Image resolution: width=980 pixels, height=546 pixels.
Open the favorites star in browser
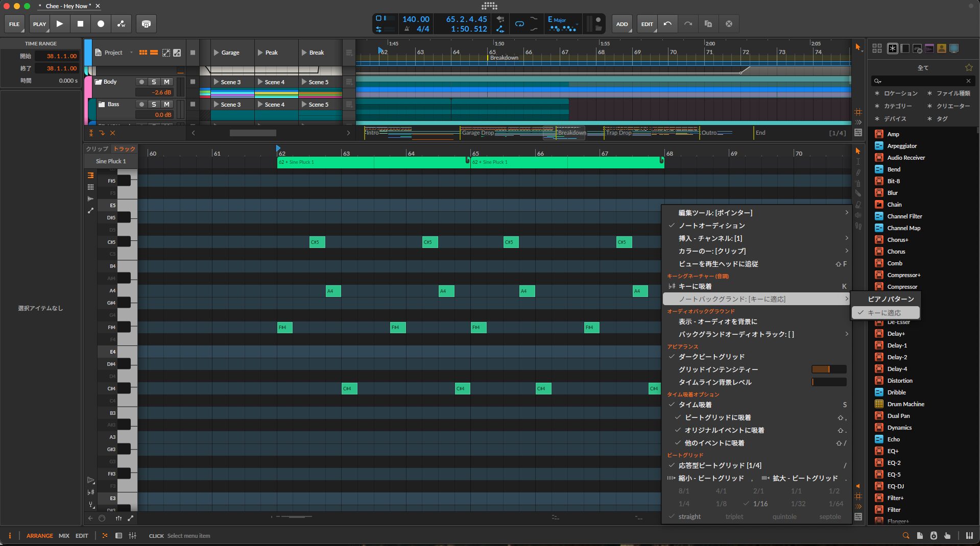[968, 67]
